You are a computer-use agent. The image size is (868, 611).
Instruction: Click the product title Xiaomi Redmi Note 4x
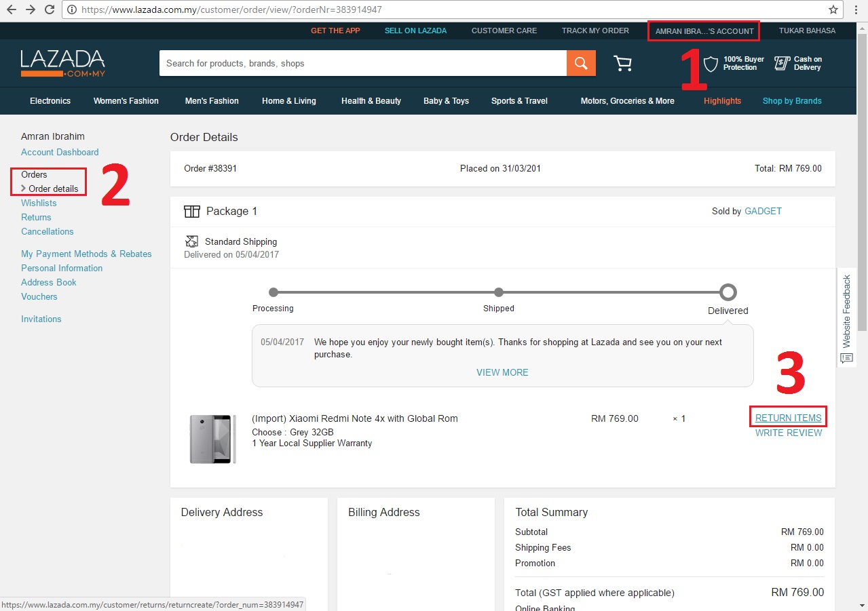pos(355,418)
